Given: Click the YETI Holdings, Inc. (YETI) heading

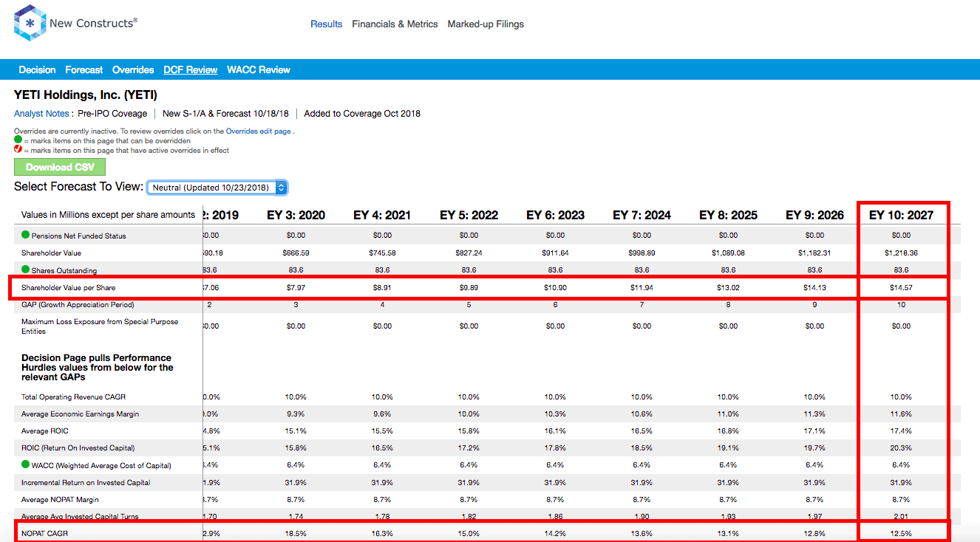Looking at the screenshot, I should [x=86, y=95].
